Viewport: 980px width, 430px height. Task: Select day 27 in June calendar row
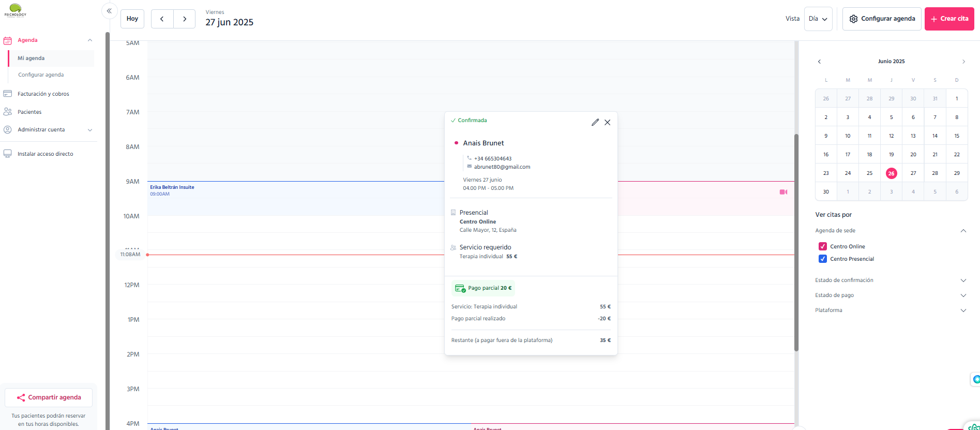[913, 173]
